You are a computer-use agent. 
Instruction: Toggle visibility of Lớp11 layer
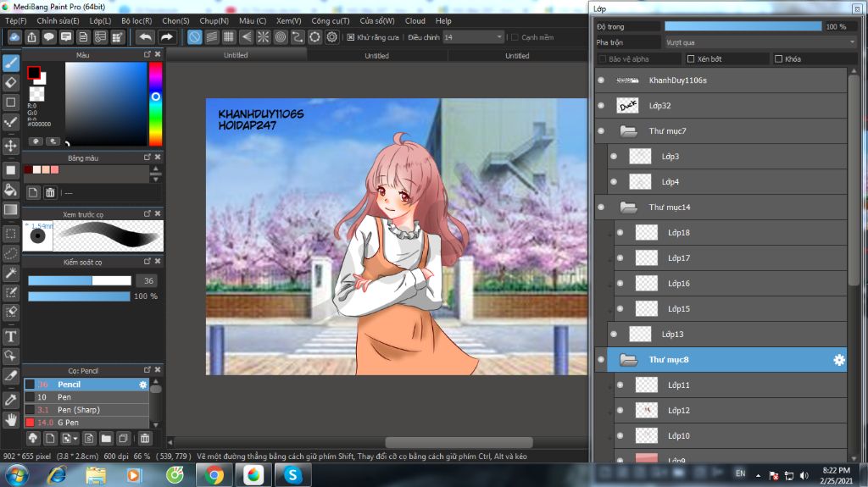620,385
